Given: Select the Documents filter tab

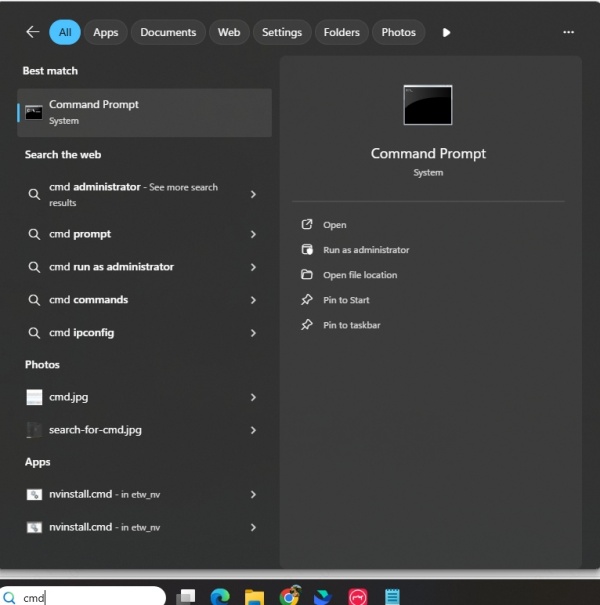Looking at the screenshot, I should click(168, 32).
